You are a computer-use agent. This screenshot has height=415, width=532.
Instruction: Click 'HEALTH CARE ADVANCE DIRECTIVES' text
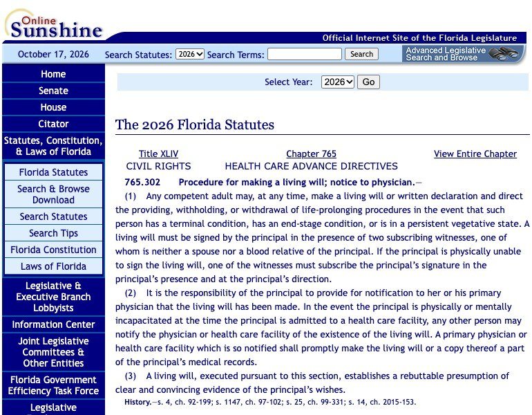pos(311,166)
